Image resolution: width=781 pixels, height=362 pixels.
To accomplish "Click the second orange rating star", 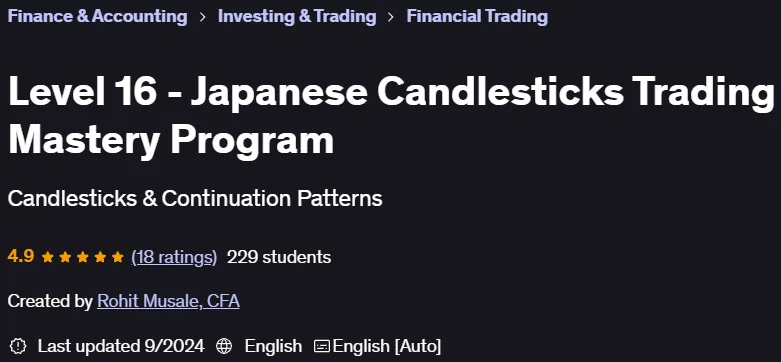I will click(x=65, y=257).
